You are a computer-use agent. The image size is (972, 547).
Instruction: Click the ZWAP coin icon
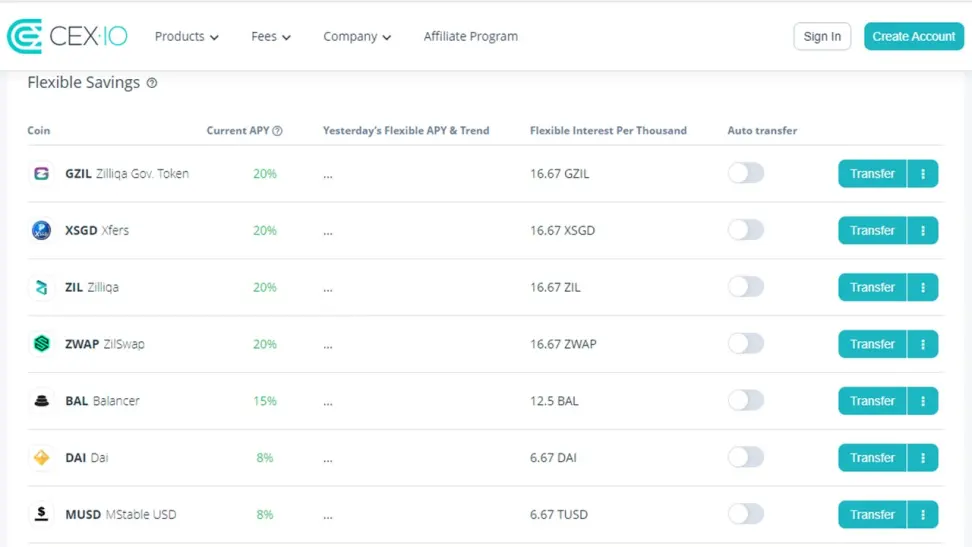42,344
